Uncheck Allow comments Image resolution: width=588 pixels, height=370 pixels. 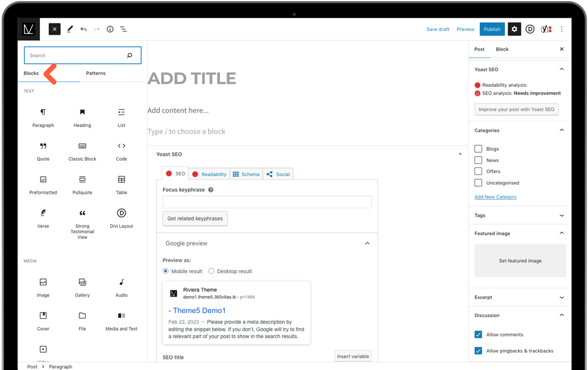(x=478, y=334)
